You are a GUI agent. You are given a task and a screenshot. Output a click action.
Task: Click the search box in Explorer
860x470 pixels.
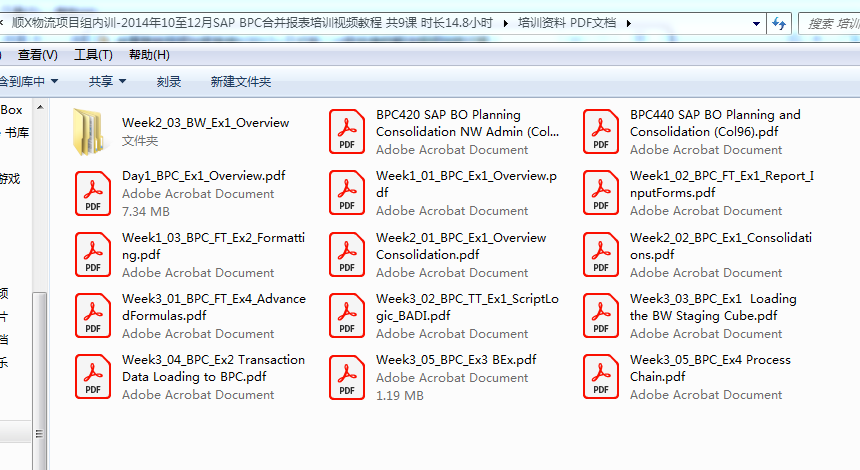[x=830, y=24]
